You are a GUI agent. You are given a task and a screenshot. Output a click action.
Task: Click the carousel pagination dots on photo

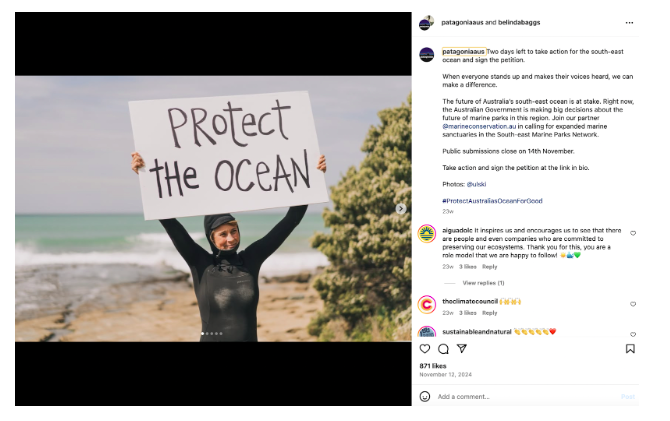[x=212, y=333]
